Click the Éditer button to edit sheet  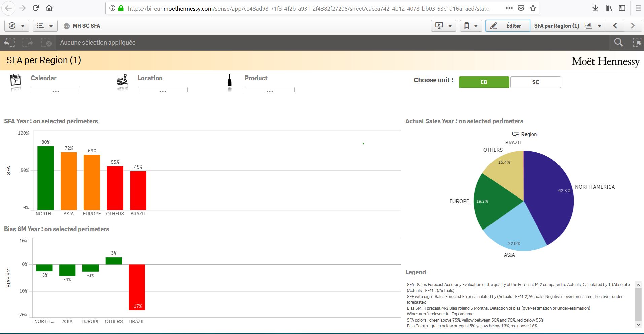[x=507, y=26]
